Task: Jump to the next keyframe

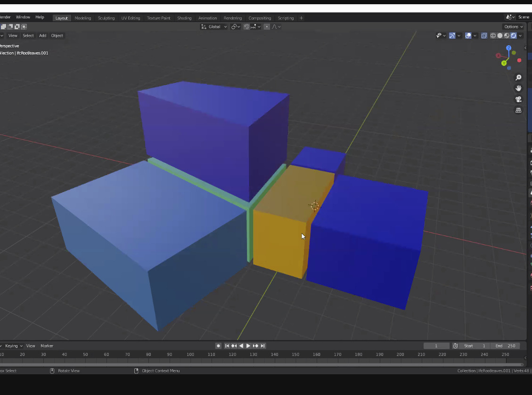Action: tap(255, 346)
